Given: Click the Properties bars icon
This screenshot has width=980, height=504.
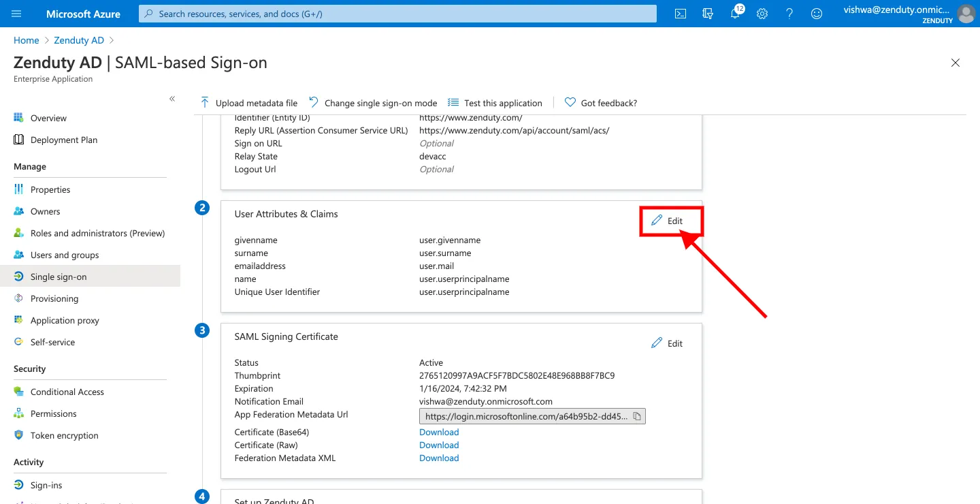Looking at the screenshot, I should pos(18,189).
